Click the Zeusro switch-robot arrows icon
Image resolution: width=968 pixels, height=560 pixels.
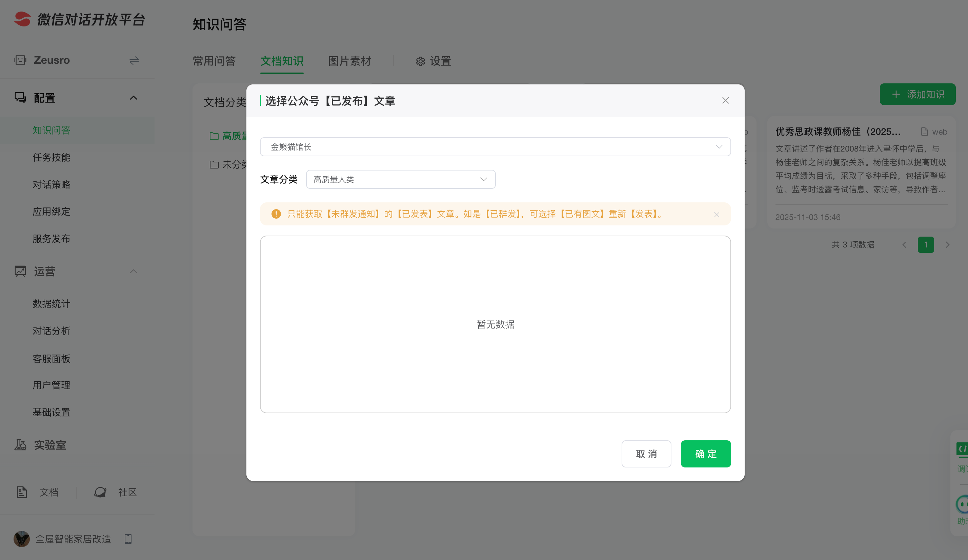click(x=134, y=61)
